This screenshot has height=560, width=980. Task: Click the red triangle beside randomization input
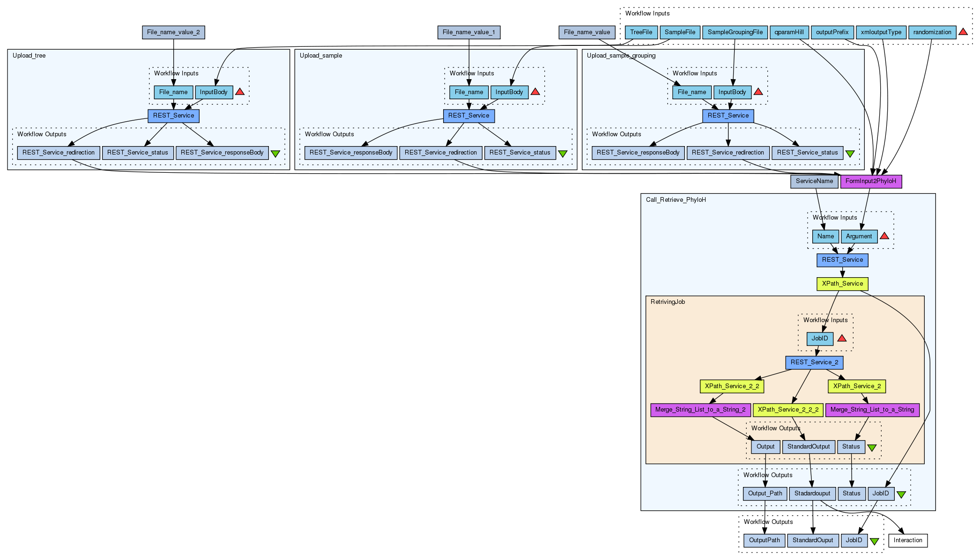point(963,32)
